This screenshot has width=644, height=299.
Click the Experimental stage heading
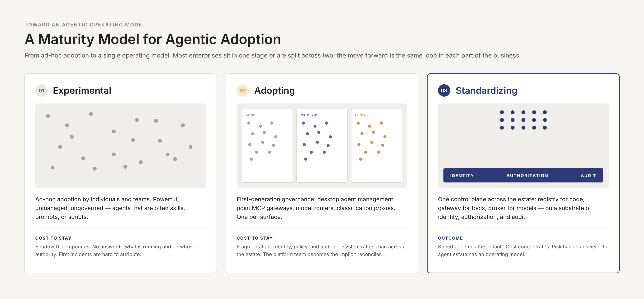[82, 90]
